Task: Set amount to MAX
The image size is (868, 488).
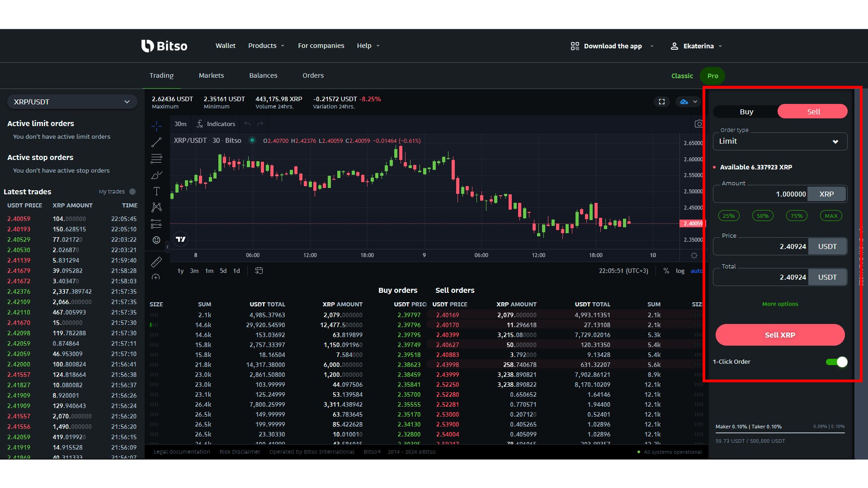Action: point(830,216)
